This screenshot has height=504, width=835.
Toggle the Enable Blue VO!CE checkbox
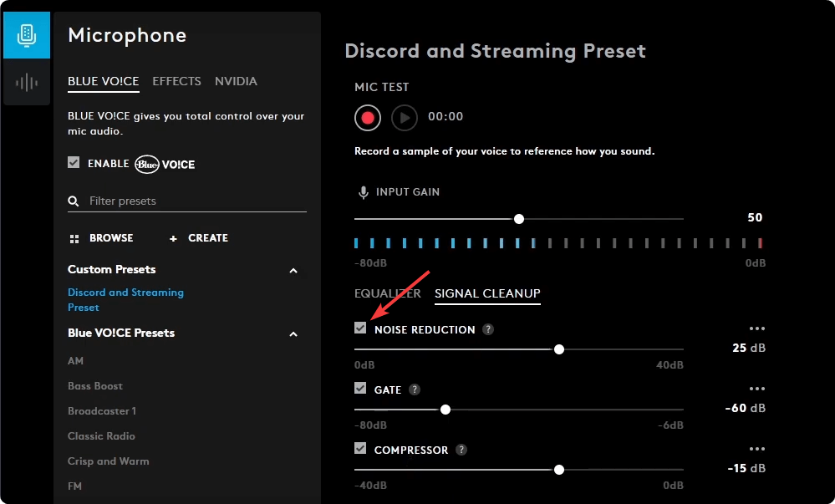[74, 162]
